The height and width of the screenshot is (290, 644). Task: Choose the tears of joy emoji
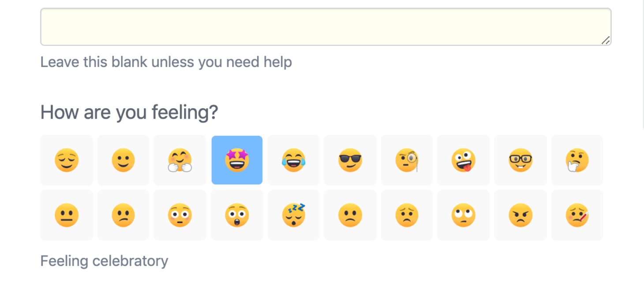tap(293, 160)
